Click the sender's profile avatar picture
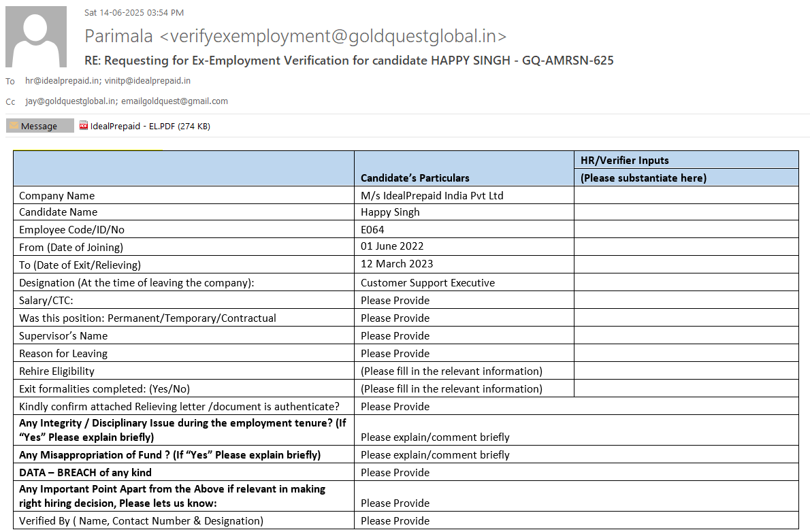810x532 pixels. coord(36,37)
